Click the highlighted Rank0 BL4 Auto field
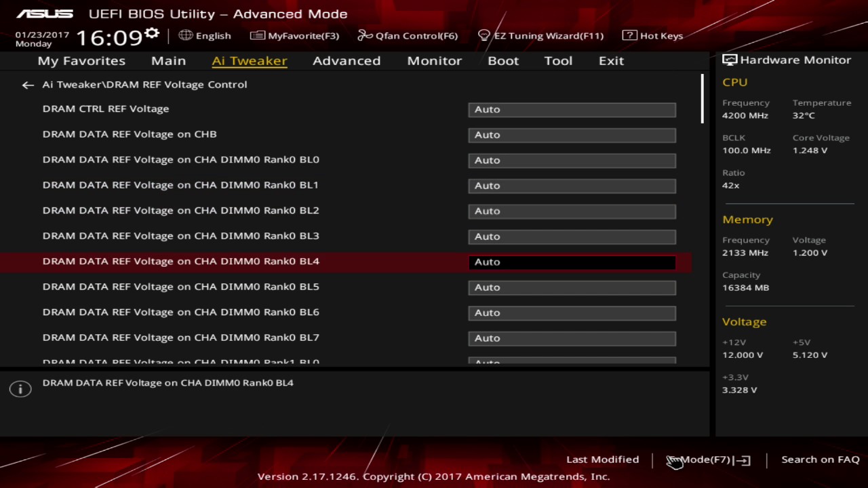This screenshot has width=868, height=488. (x=572, y=262)
